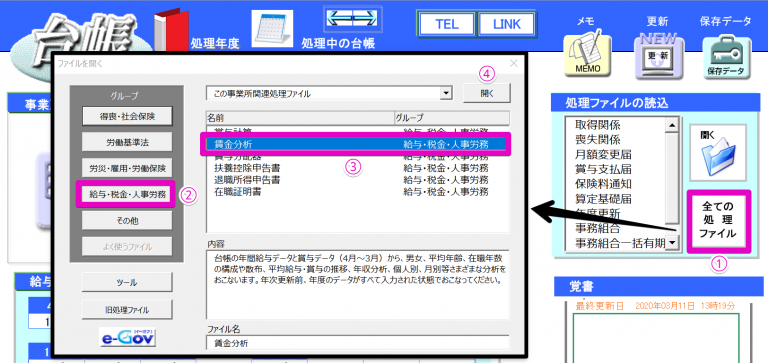The width and height of the screenshot is (768, 363).
Task: Click the 全ての処理ファイル button
Action: (x=718, y=222)
